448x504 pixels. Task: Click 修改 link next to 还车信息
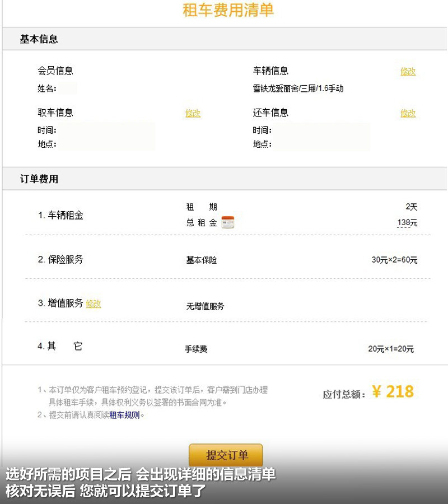(408, 113)
